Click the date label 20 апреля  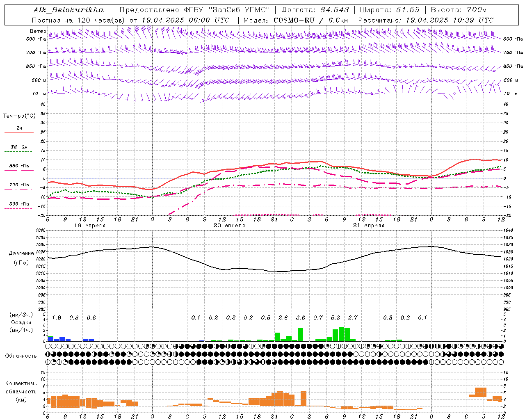click(x=229, y=226)
